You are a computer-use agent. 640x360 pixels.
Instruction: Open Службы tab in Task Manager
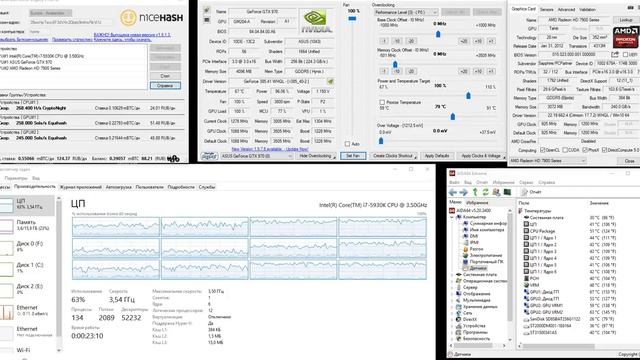(207, 187)
